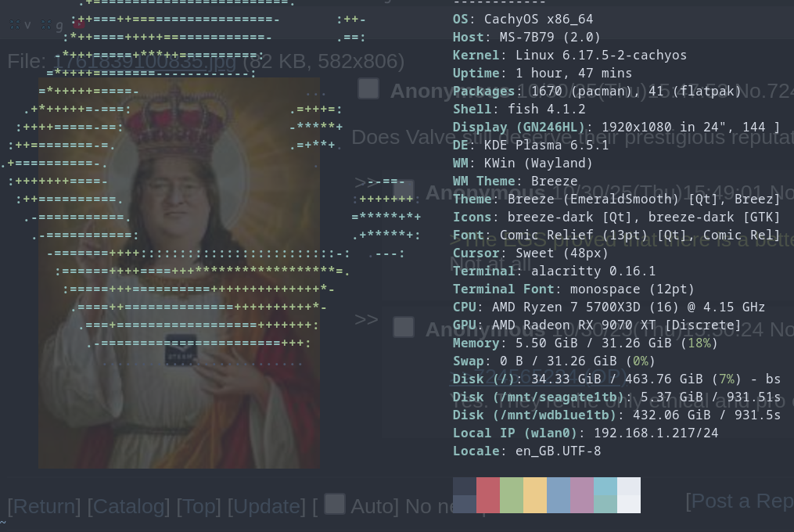Viewport: 794px width, 532px height.
Task: Click the yellow swatch in terminal palette
Action: coord(535,495)
